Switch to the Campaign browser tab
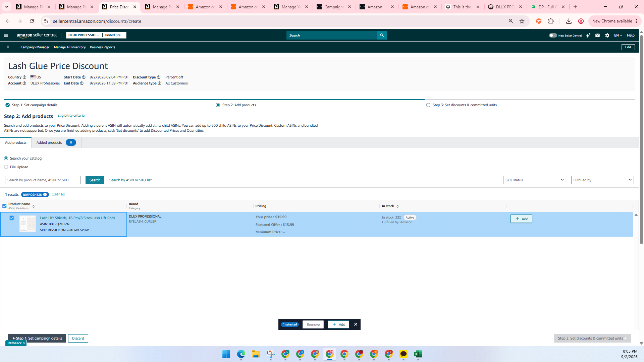This screenshot has height=362, width=644. (x=334, y=7)
